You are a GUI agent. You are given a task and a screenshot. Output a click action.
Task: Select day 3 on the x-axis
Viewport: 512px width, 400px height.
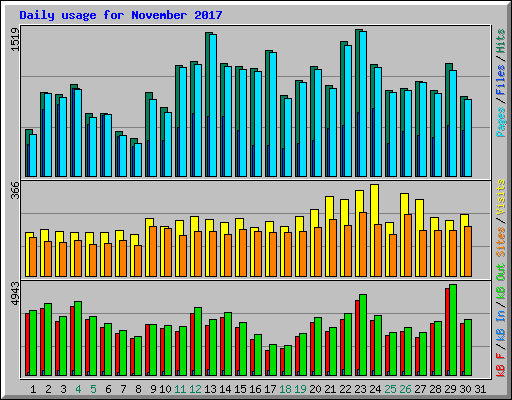[63, 389]
